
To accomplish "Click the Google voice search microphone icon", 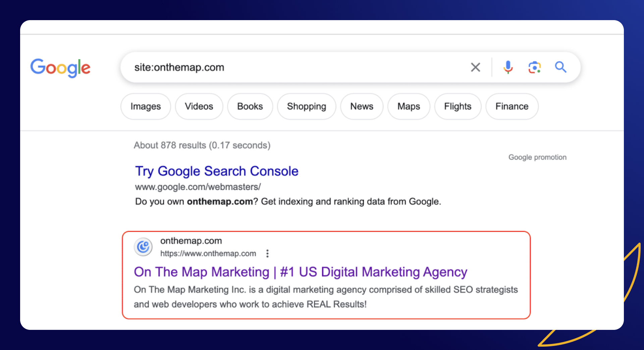I will (508, 67).
